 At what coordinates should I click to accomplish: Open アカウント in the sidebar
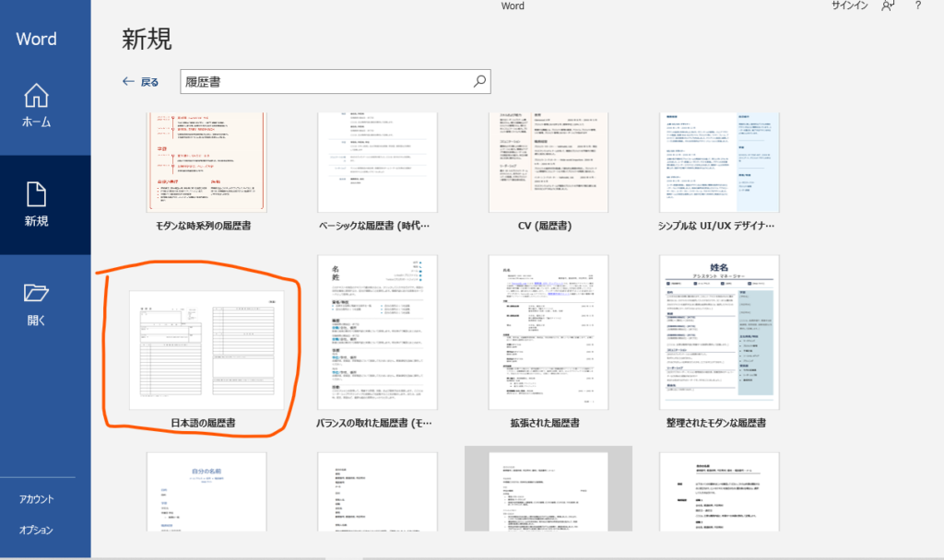pyautogui.click(x=37, y=499)
